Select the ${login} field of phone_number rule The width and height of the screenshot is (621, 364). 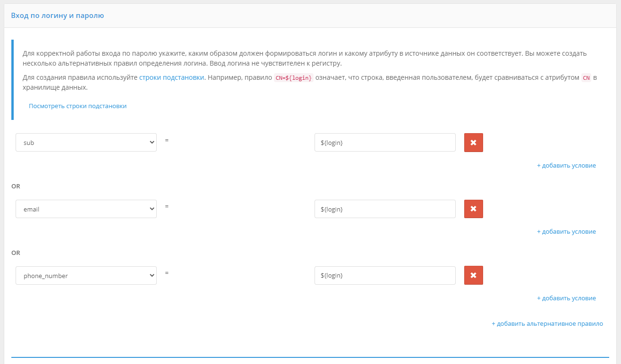point(384,275)
